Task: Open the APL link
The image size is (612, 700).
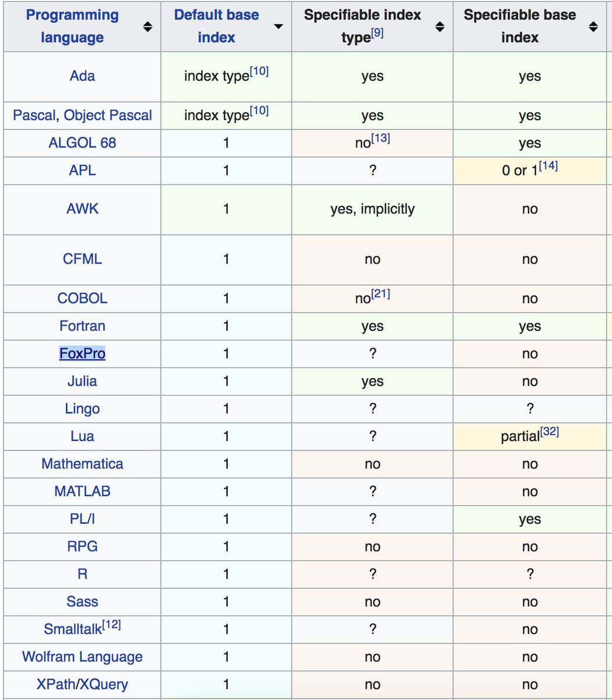Action: pos(82,170)
